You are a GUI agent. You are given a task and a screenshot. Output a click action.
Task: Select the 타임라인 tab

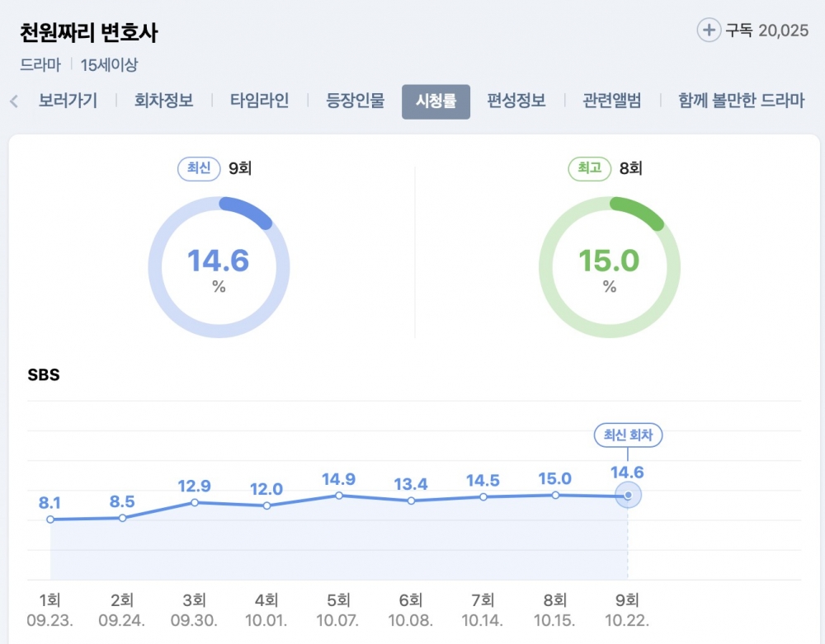pos(260,101)
